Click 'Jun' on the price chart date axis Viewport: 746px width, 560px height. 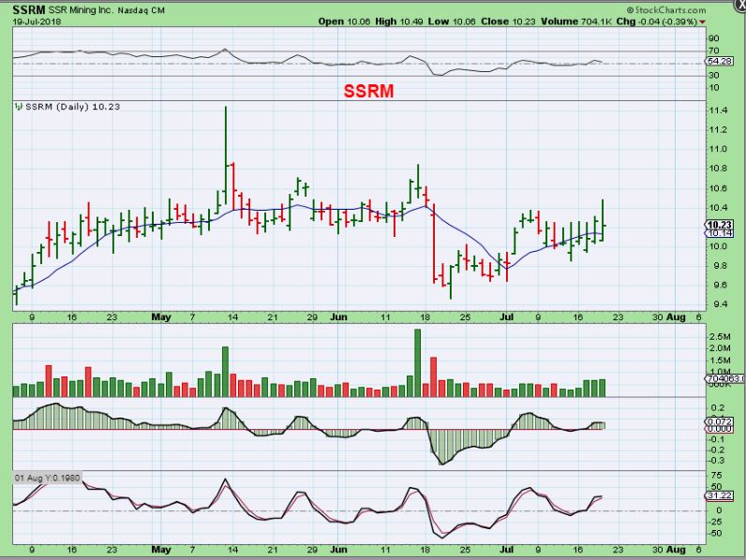338,317
